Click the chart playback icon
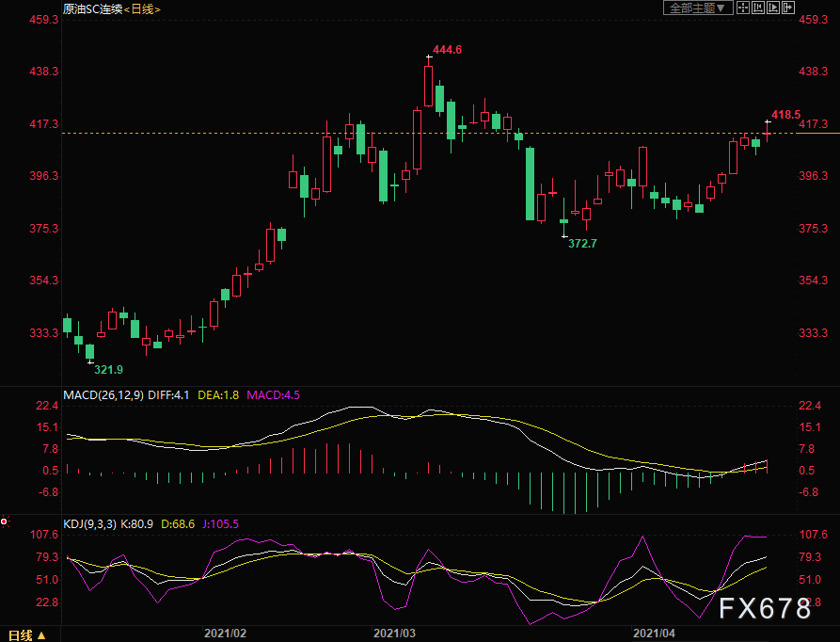The image size is (840, 642). coord(774,8)
